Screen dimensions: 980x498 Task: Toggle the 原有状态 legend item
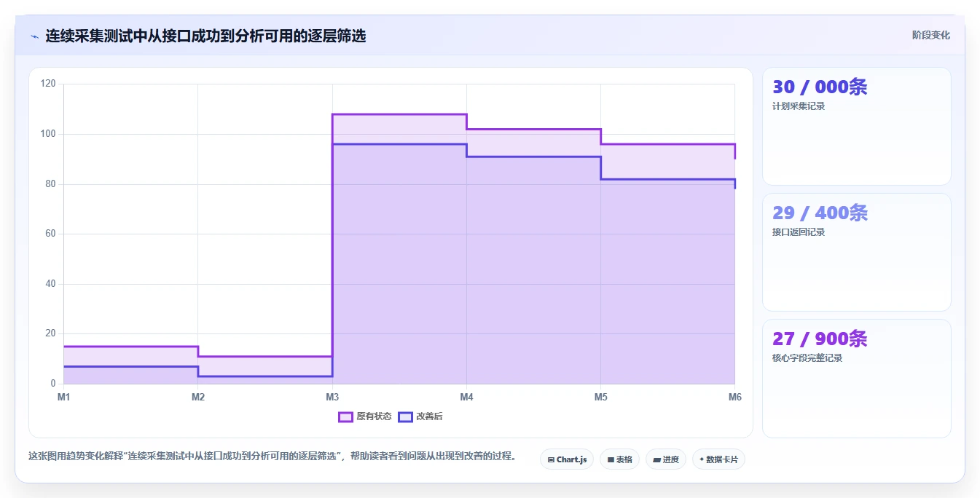(365, 416)
